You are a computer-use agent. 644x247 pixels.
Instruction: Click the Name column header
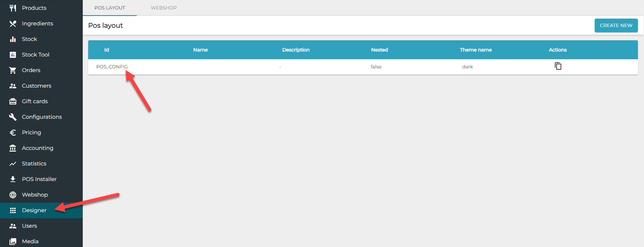[x=200, y=50]
